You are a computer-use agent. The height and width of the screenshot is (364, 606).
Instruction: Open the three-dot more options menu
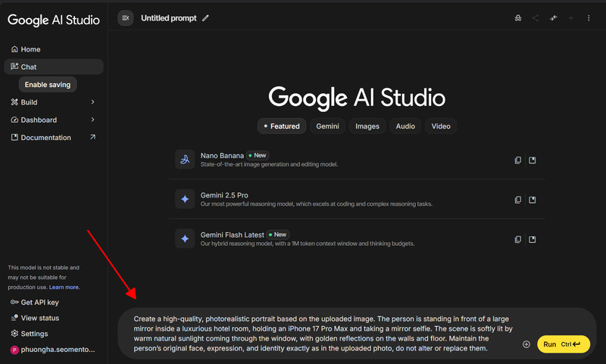click(x=589, y=17)
